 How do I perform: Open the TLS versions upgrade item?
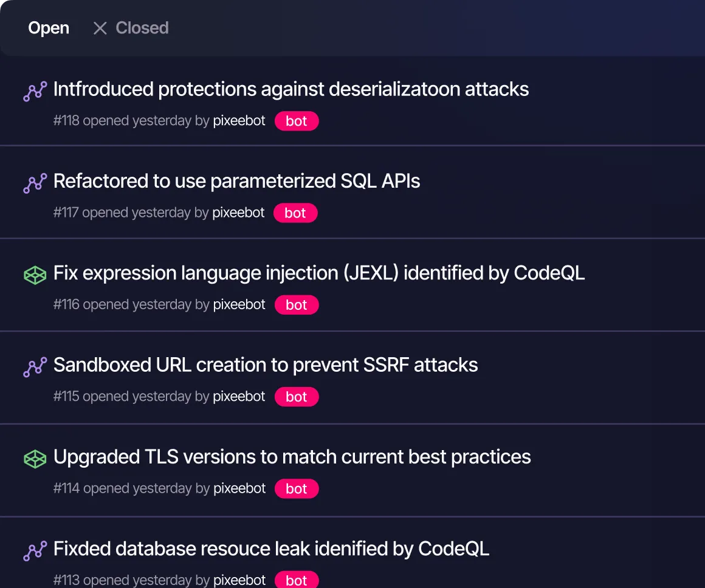(x=292, y=457)
